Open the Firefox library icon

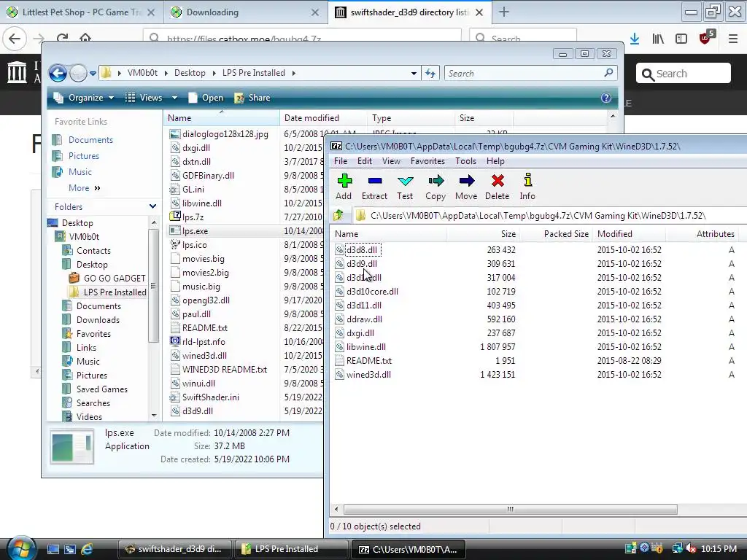pos(658,39)
